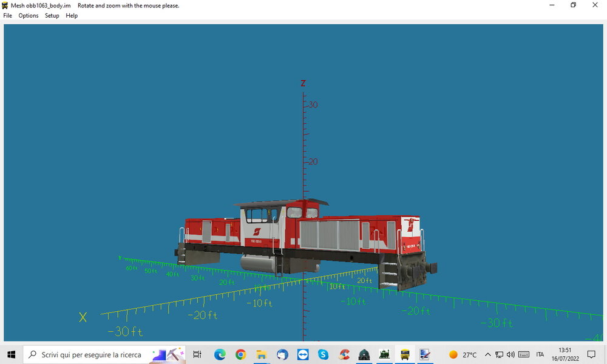The height and width of the screenshot is (364, 607).
Task: Close the mesh viewer window
Action: (595, 5)
